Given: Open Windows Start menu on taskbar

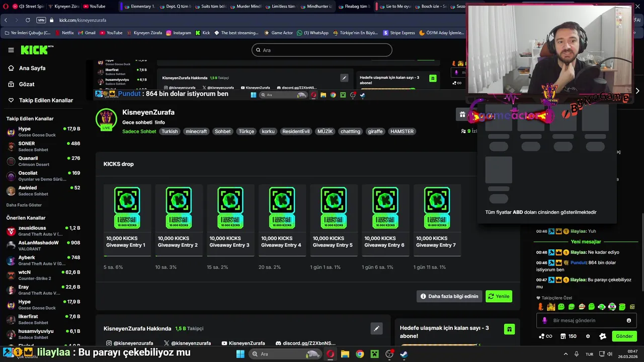Looking at the screenshot, I should point(240,354).
